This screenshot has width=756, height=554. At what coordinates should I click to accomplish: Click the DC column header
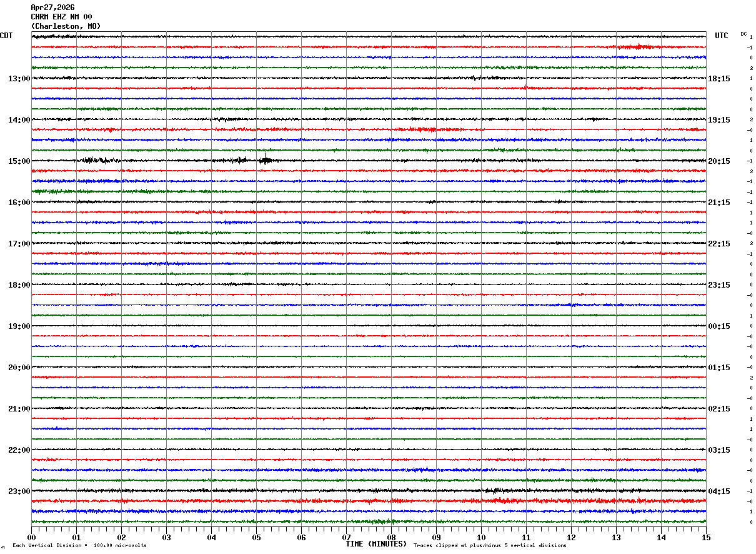pos(744,34)
